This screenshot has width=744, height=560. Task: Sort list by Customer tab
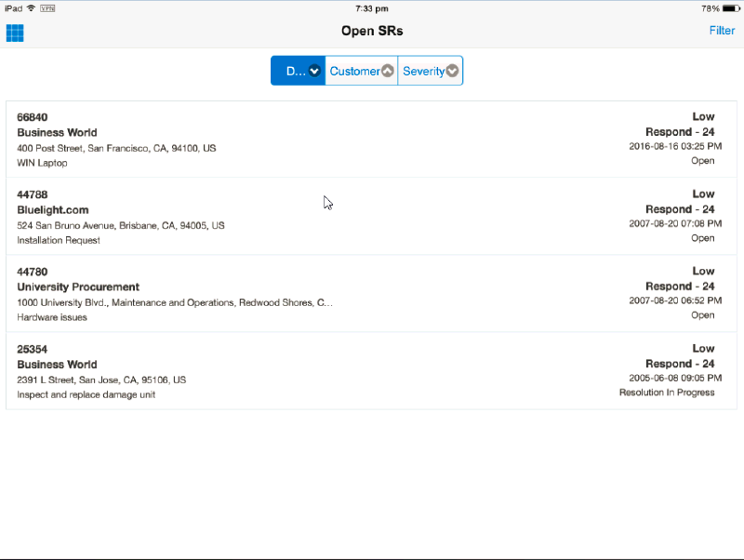362,71
